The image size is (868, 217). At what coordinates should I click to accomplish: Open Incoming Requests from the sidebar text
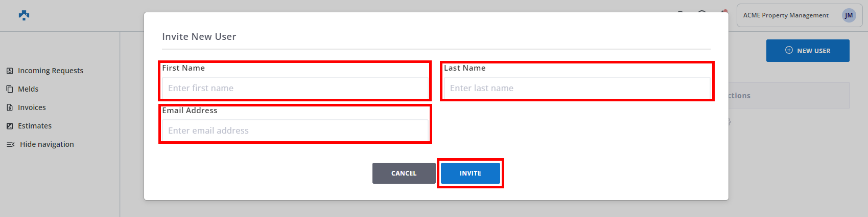[50, 71]
